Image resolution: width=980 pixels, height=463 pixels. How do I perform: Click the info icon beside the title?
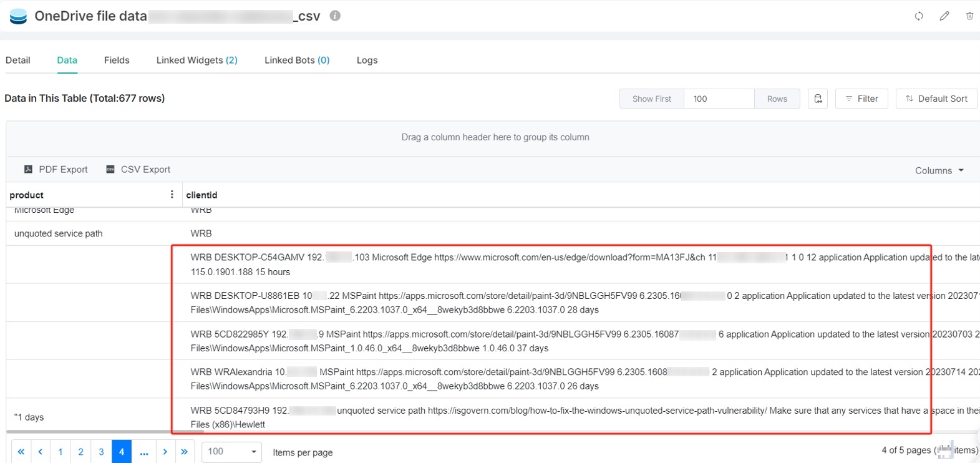click(335, 16)
